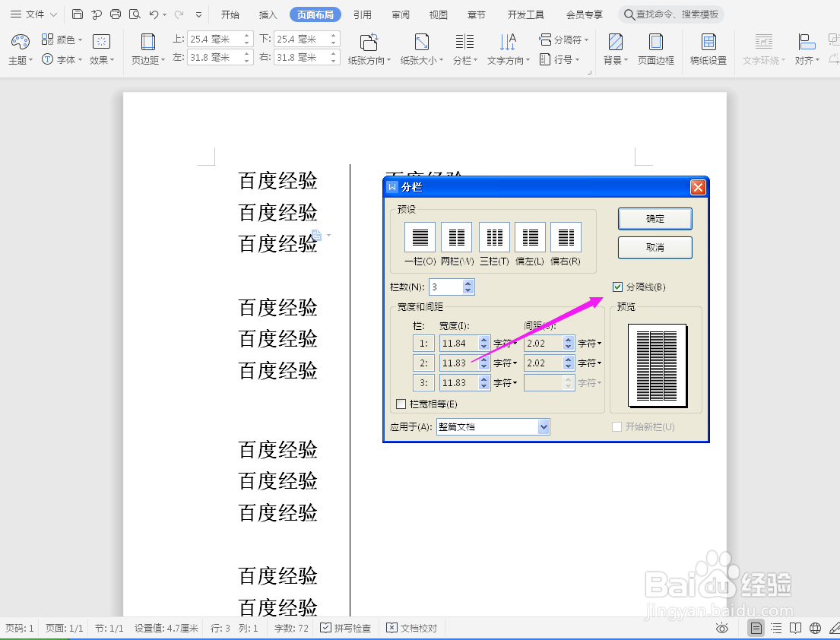Select the Right (偏右) column preset
Viewport: 840px width, 640px height.
click(x=566, y=237)
